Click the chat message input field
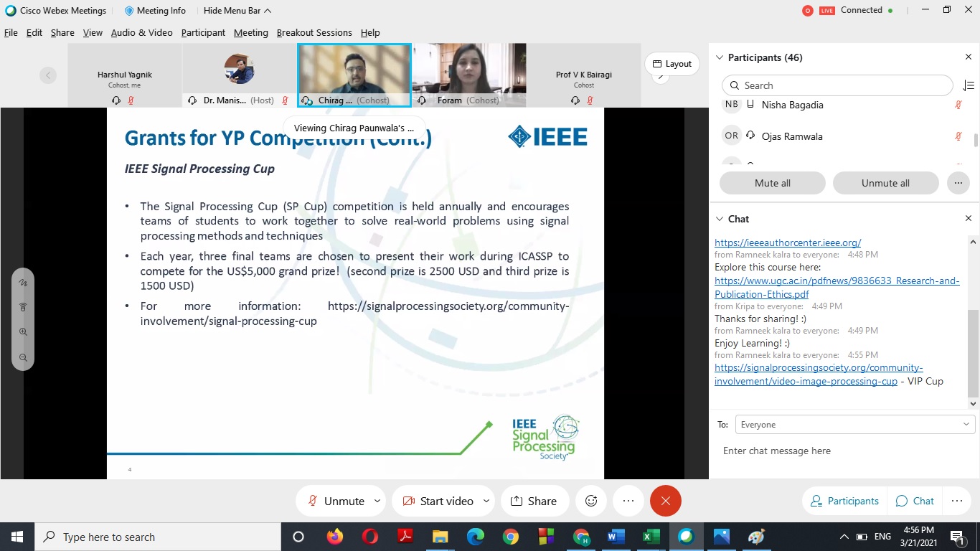The image size is (980, 551). point(843,451)
